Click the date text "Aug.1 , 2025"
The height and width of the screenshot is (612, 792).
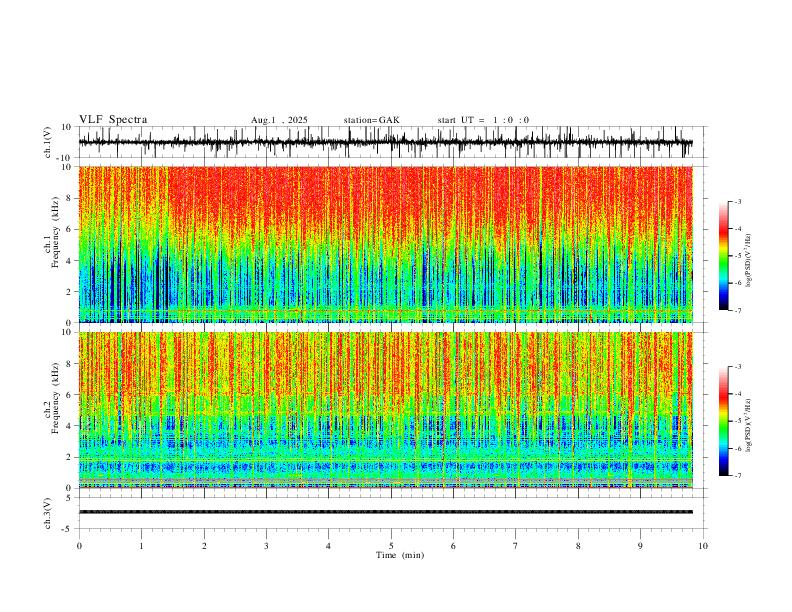pyautogui.click(x=279, y=120)
